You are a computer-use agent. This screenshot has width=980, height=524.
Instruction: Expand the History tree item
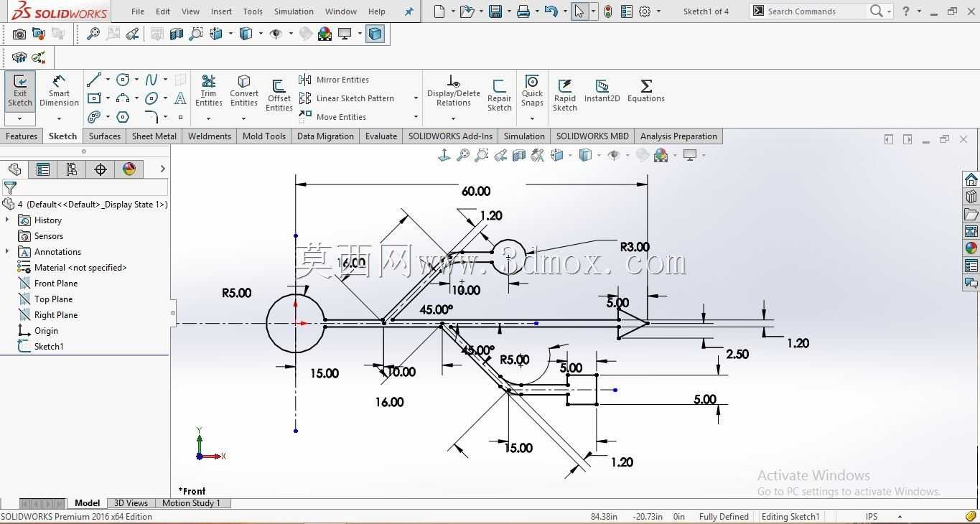[x=7, y=220]
